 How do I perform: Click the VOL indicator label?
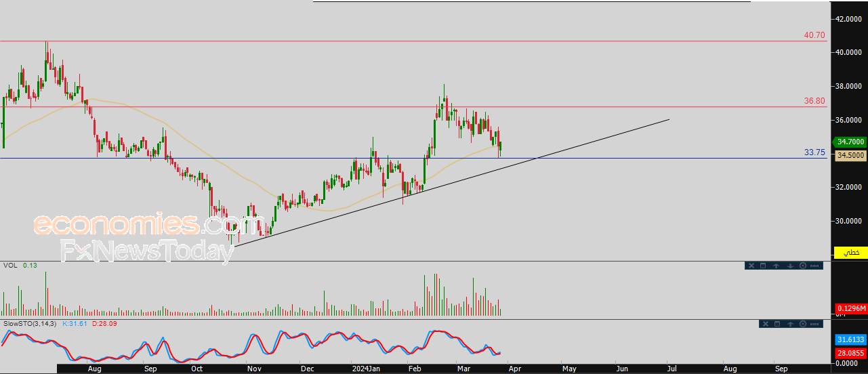coord(10,266)
